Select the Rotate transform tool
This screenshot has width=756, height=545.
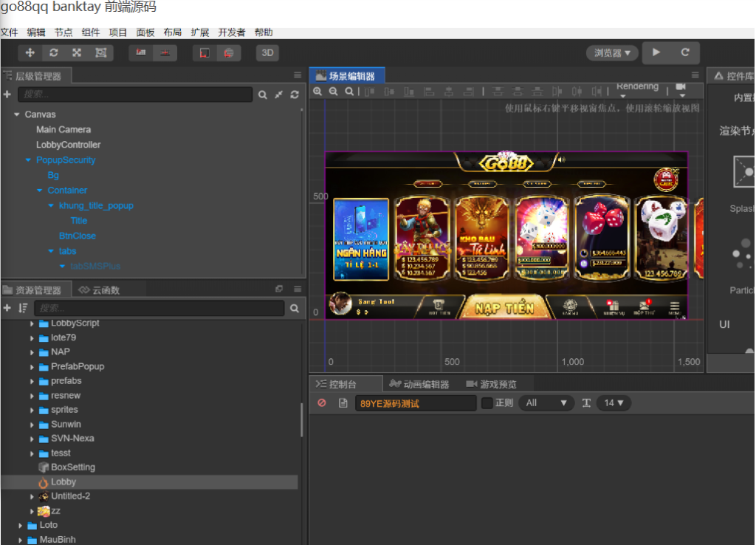pyautogui.click(x=53, y=52)
